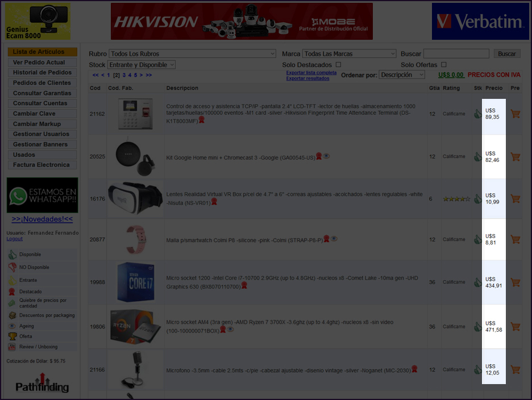Rate the VR Box star rating
Viewport: 532px width, 400px height.
coord(456,199)
